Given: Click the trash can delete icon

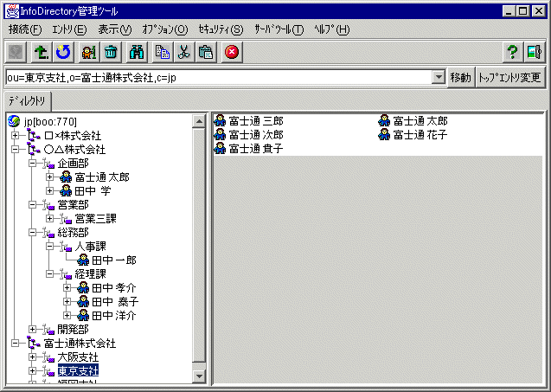Looking at the screenshot, I should (x=111, y=53).
